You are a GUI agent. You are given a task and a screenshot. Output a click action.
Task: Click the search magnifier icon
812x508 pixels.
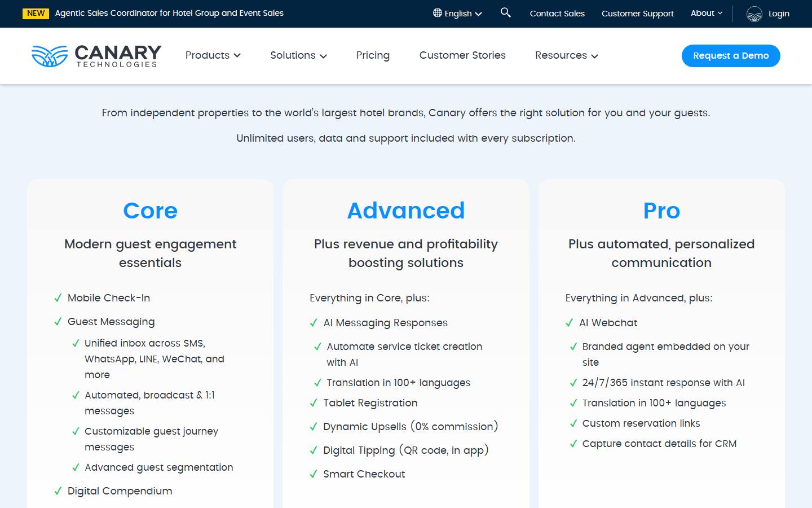pyautogui.click(x=506, y=12)
